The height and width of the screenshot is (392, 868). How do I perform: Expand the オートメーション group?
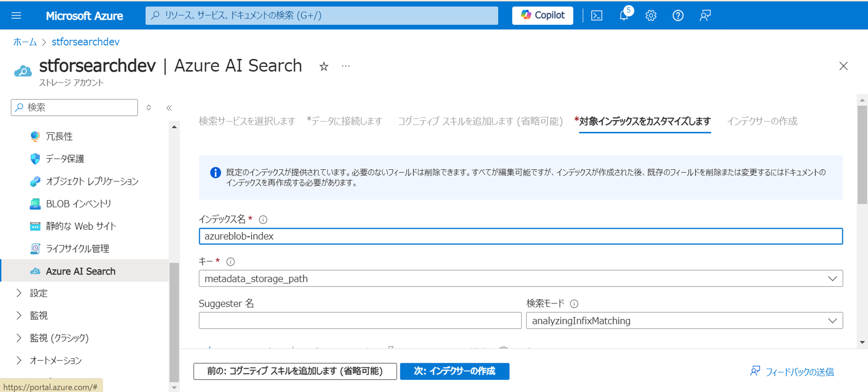tap(19, 361)
